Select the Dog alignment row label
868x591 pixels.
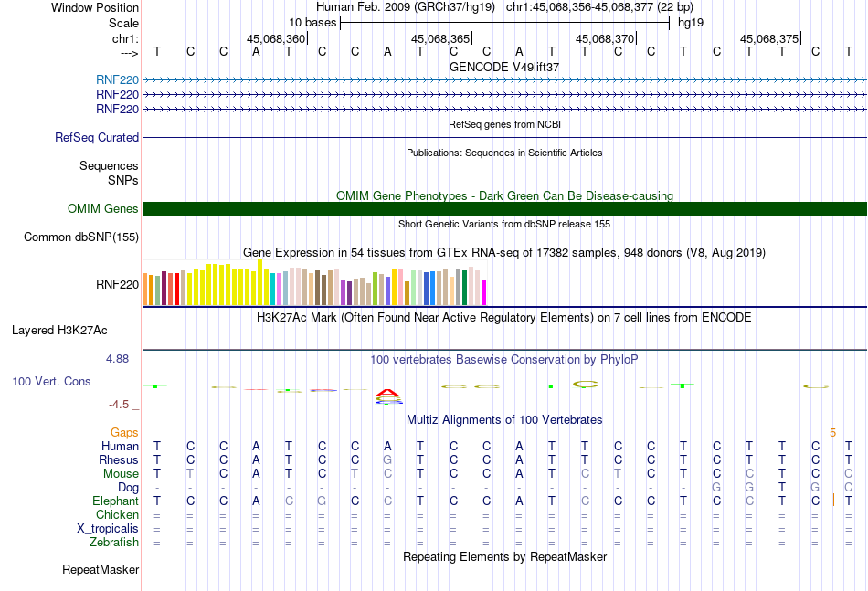[x=129, y=488]
